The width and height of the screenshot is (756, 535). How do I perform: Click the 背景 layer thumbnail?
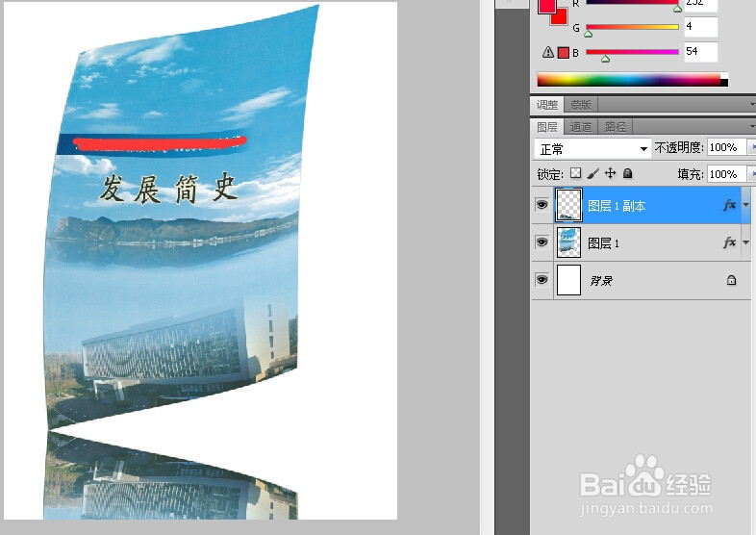click(x=569, y=280)
